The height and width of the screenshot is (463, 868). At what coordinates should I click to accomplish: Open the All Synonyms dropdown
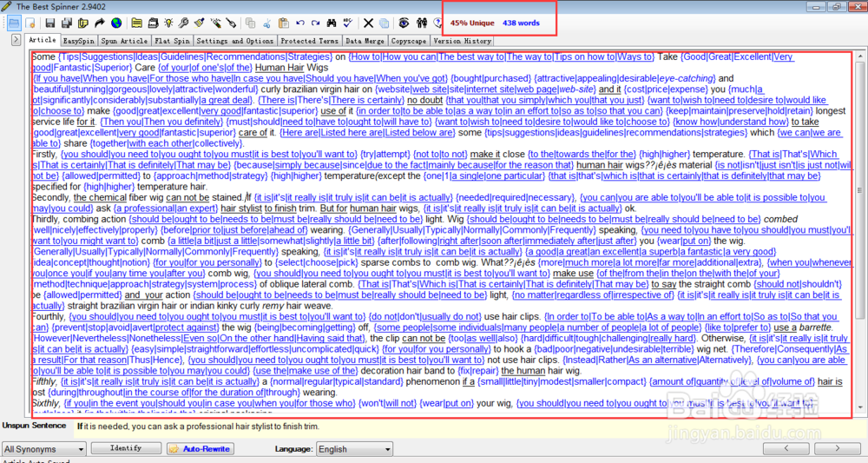coord(43,449)
